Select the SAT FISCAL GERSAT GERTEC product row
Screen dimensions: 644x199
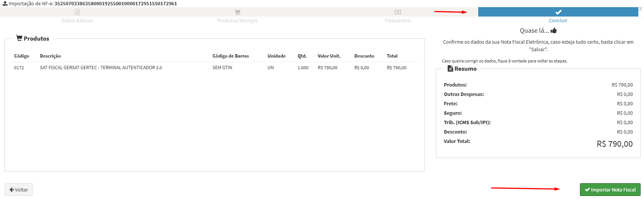tap(101, 68)
